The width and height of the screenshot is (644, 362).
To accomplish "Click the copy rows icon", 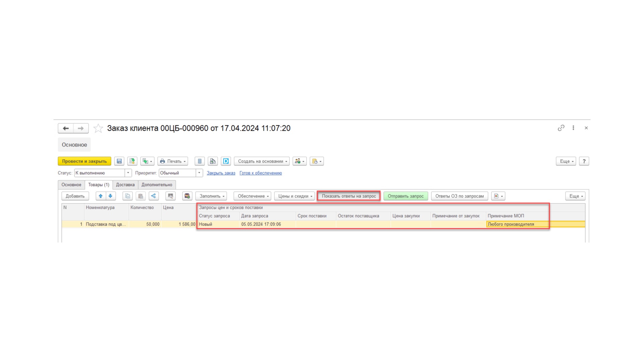I will [127, 196].
